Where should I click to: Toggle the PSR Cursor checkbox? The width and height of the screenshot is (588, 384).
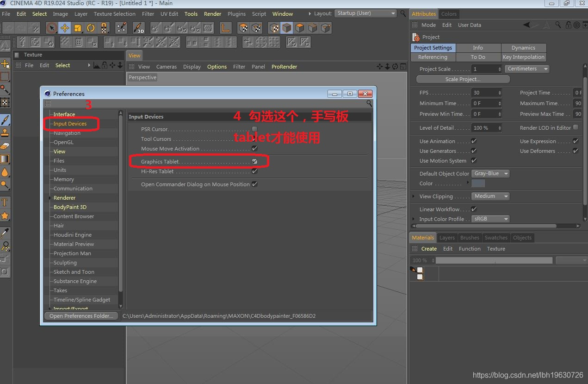(x=254, y=129)
